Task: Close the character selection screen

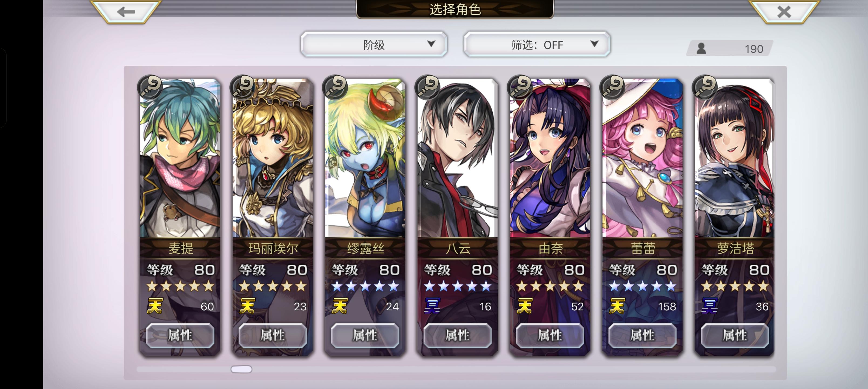Action: (x=784, y=12)
